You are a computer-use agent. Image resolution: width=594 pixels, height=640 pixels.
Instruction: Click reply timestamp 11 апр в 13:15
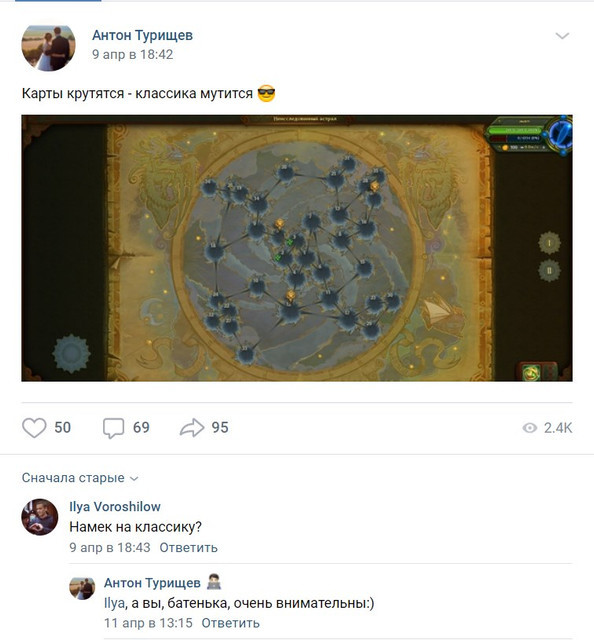pos(148,623)
